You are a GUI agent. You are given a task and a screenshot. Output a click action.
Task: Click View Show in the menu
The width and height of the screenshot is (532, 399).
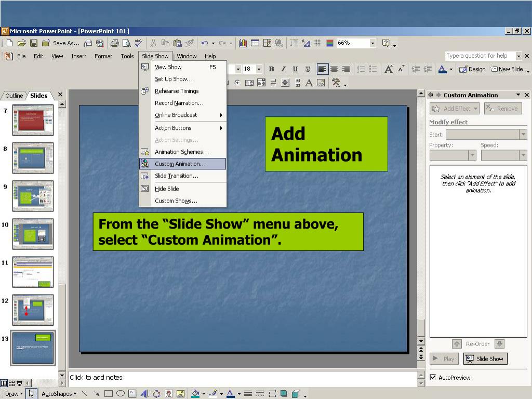pyautogui.click(x=183, y=67)
